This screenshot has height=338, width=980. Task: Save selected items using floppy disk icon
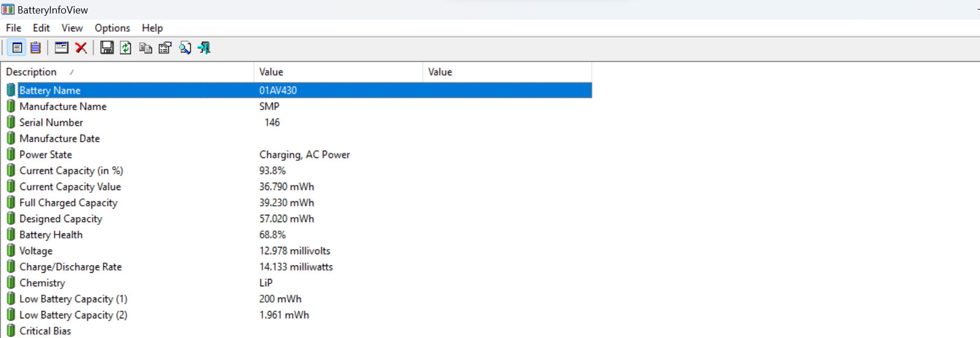pos(106,48)
